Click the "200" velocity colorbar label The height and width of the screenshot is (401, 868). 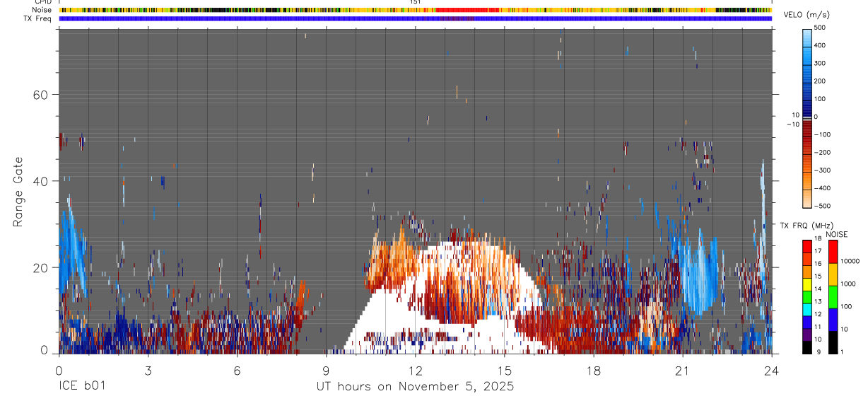tap(819, 81)
